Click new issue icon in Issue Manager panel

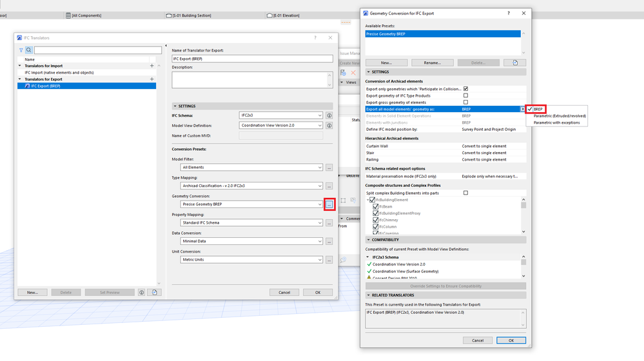(344, 73)
